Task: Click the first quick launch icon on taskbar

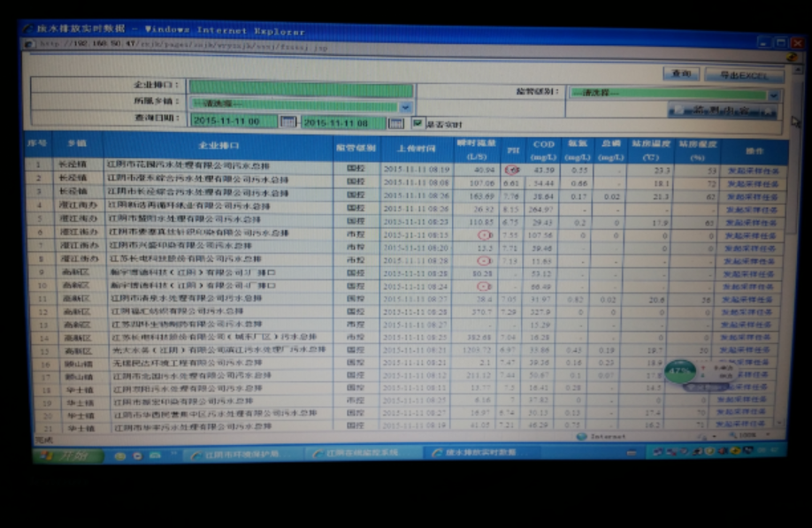Action: coord(119,456)
